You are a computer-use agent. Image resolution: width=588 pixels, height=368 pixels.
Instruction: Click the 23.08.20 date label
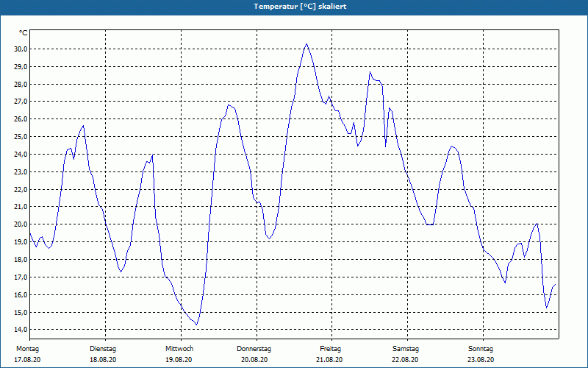coord(481,360)
